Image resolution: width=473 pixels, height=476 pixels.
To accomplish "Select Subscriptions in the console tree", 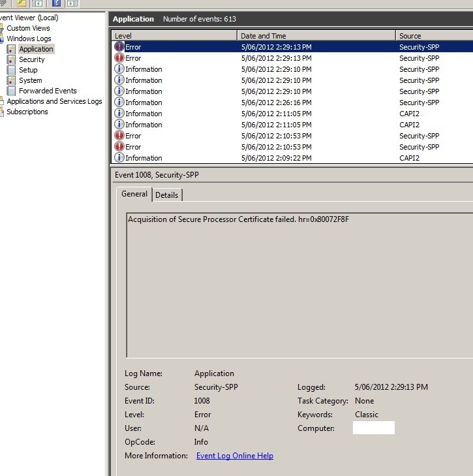I will click(27, 112).
